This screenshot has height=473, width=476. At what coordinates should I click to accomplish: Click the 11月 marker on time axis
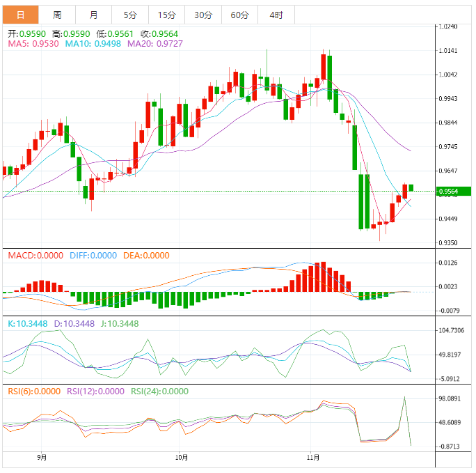pyautogui.click(x=313, y=458)
